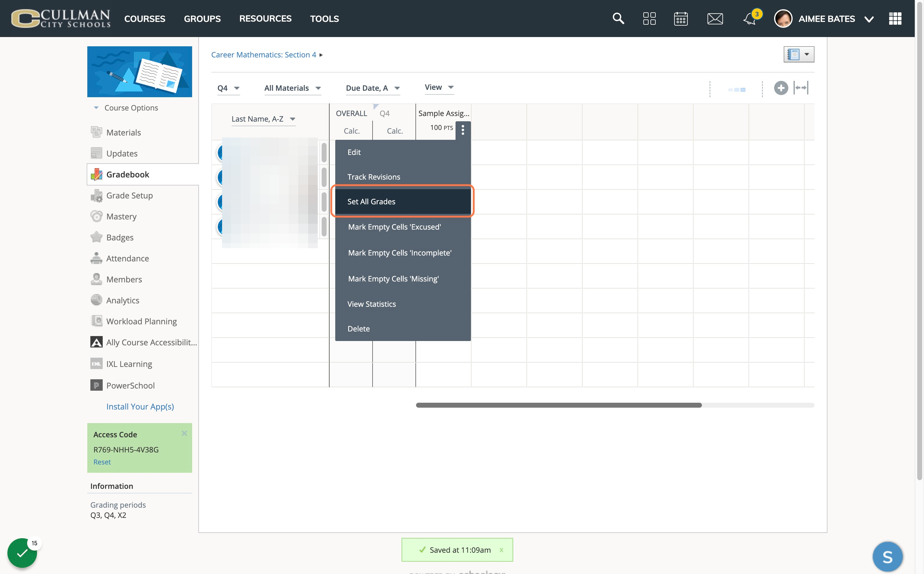924x574 pixels.
Task: Click the column size toggle icon
Action: pyautogui.click(x=736, y=89)
